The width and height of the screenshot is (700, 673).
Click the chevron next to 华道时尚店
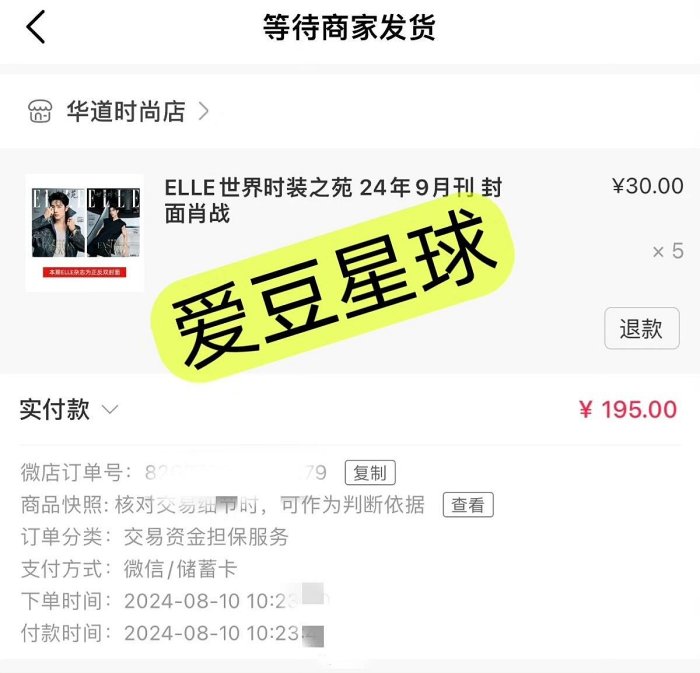204,111
